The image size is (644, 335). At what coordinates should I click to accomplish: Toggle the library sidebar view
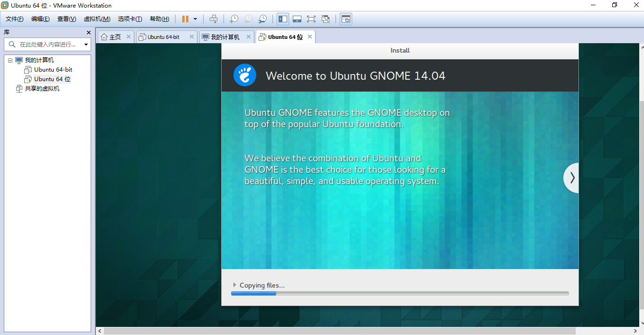tap(283, 19)
